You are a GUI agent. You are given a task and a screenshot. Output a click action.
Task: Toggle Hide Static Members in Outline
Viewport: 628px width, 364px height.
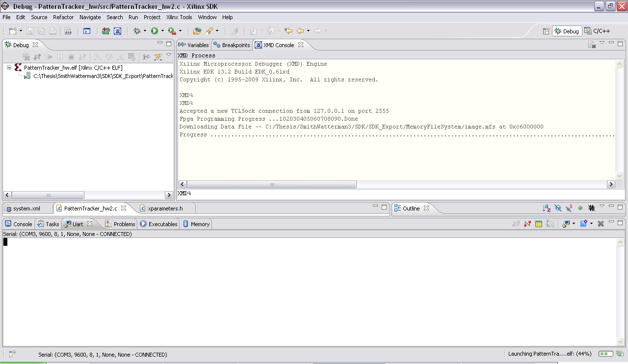(569, 208)
